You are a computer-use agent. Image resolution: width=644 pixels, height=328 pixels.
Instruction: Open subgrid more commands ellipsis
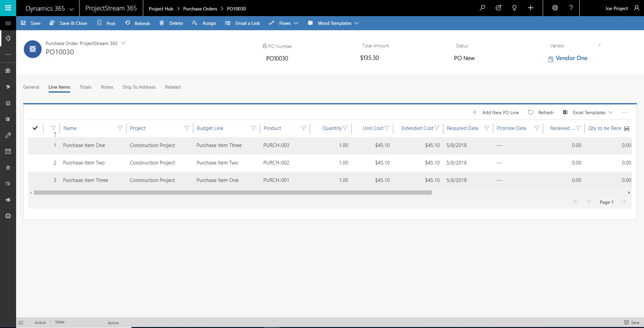pyautogui.click(x=625, y=112)
